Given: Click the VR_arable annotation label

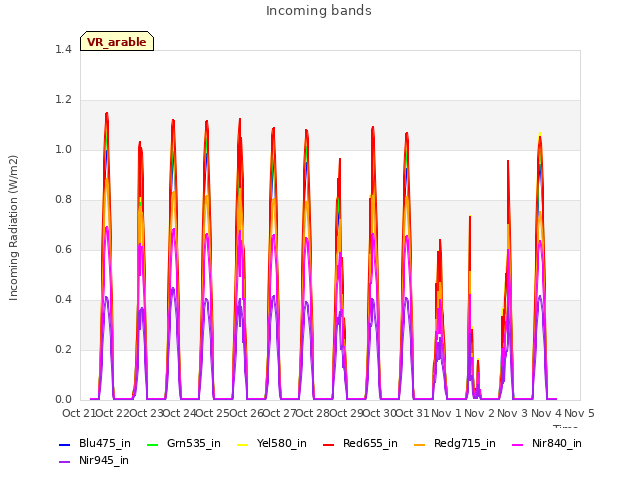Looking at the screenshot, I should click(x=117, y=42).
